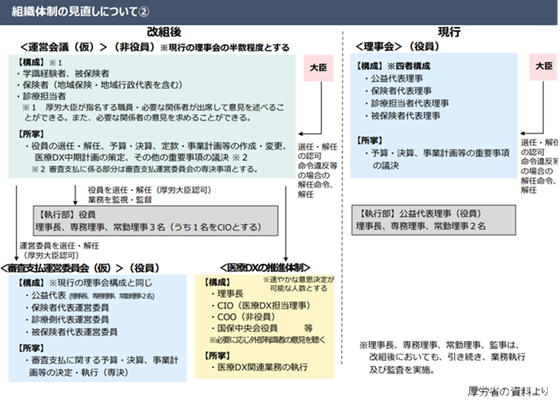
Task: Select the 理事長 bullet in yellow box
Action: point(226,294)
